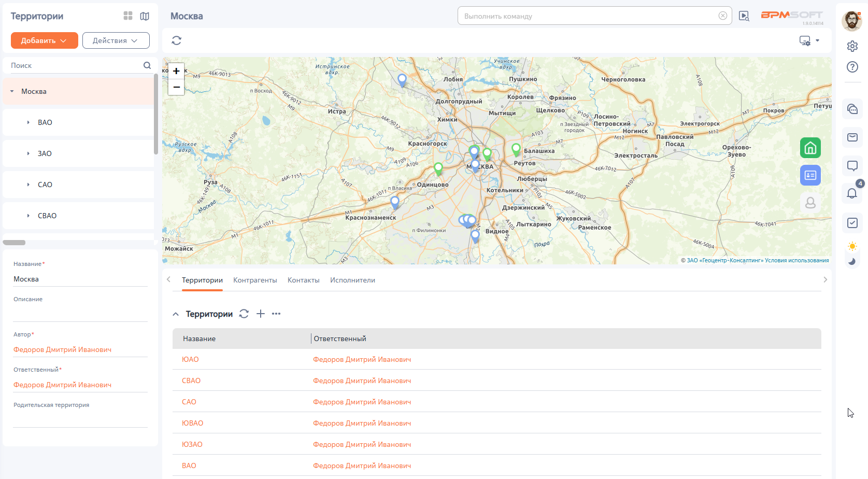
Task: Open the Исполнители tab
Action: tap(352, 280)
